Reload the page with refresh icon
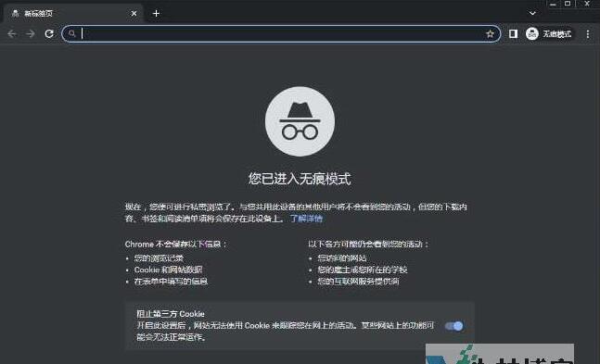 pyautogui.click(x=49, y=34)
